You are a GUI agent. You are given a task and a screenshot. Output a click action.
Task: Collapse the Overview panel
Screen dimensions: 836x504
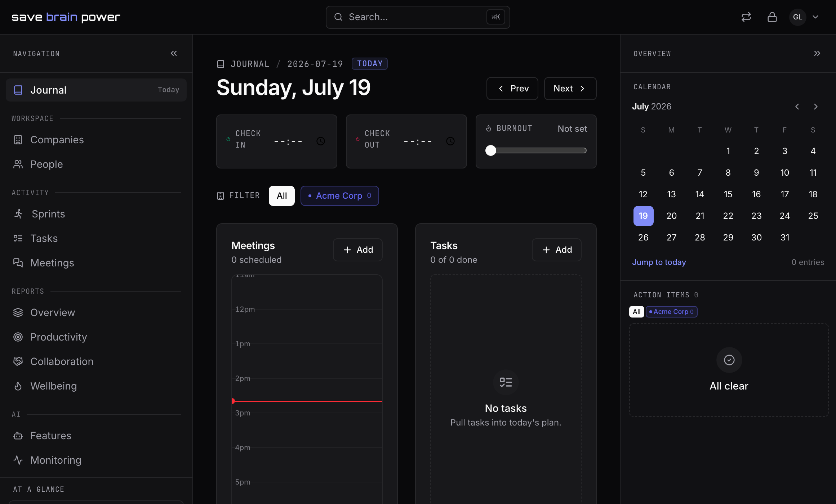click(x=817, y=53)
